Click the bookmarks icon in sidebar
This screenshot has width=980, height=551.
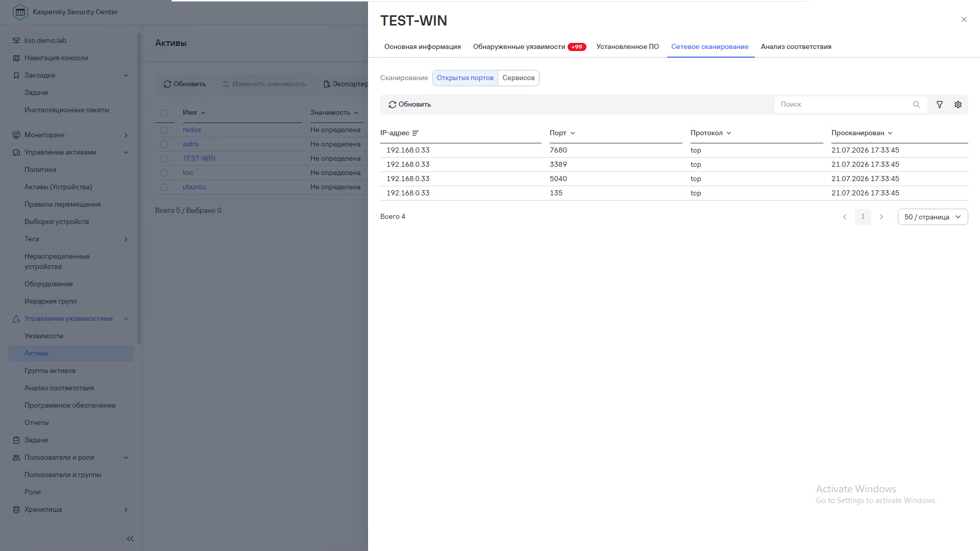[16, 76]
